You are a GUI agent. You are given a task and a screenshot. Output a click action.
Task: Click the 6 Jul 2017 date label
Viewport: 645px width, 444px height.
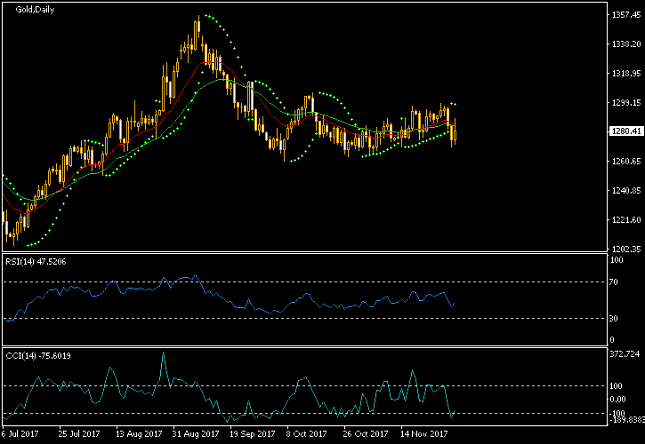click(20, 434)
